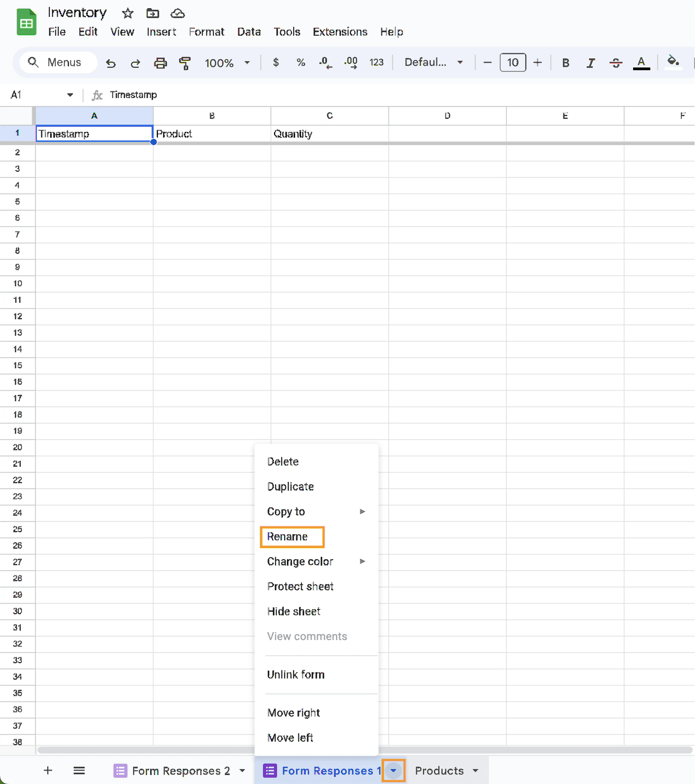Open Form Responses 2 tab dropdown arrow

coord(242,771)
